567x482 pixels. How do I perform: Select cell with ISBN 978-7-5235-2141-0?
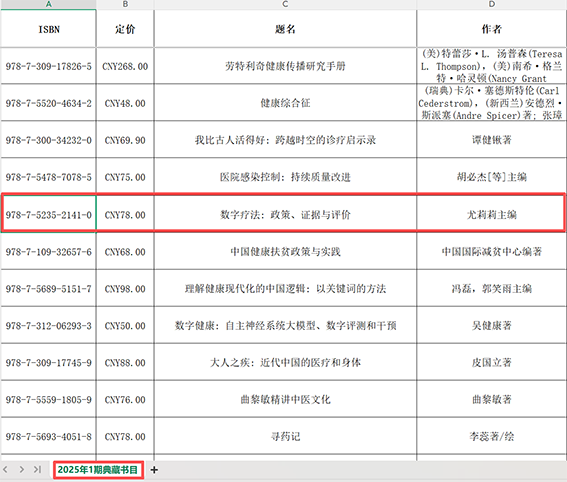tap(48, 215)
